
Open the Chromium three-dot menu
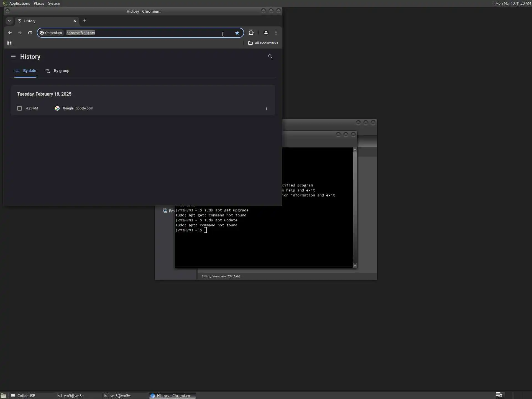276,33
